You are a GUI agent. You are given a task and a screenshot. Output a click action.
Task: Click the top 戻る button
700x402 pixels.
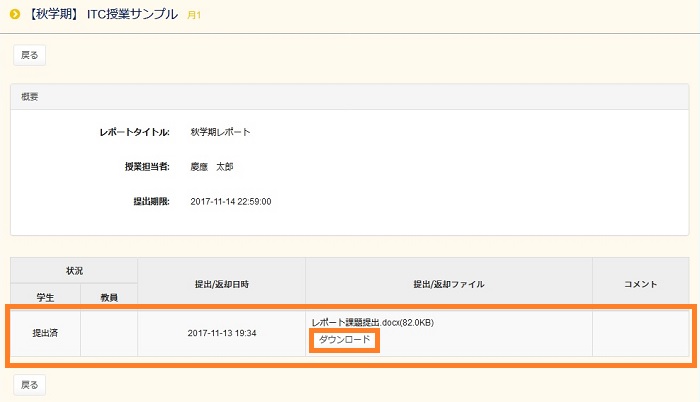[29, 55]
